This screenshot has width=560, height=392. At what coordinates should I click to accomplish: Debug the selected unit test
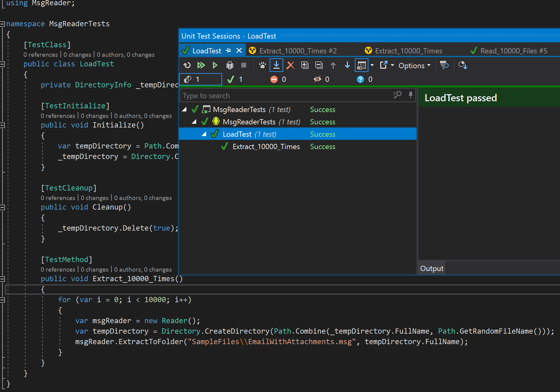[x=230, y=65]
